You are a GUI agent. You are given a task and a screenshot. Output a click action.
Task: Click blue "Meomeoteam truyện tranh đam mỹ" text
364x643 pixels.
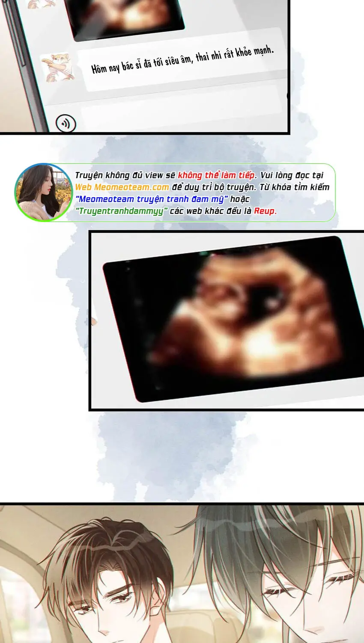[152, 199]
